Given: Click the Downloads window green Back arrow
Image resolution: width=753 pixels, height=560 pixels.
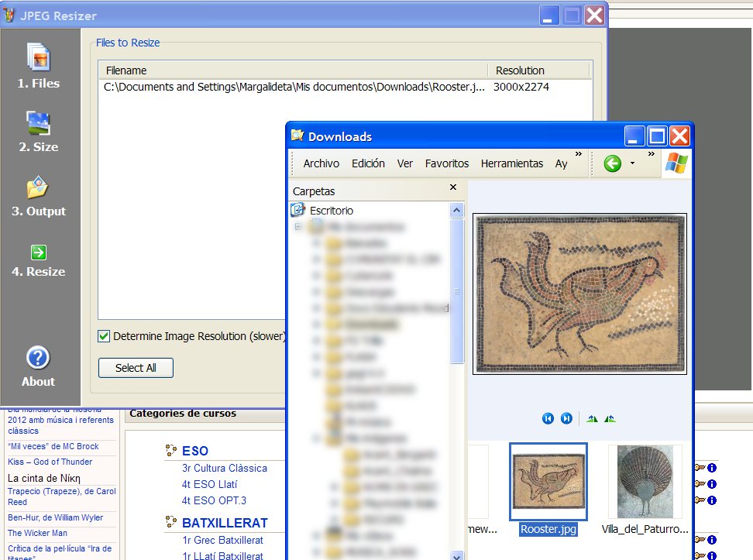Looking at the screenshot, I should pyautogui.click(x=612, y=163).
